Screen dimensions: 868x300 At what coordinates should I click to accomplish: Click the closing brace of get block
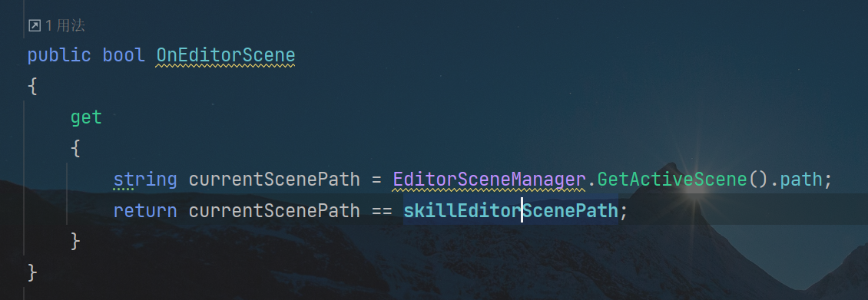pyautogui.click(x=75, y=242)
